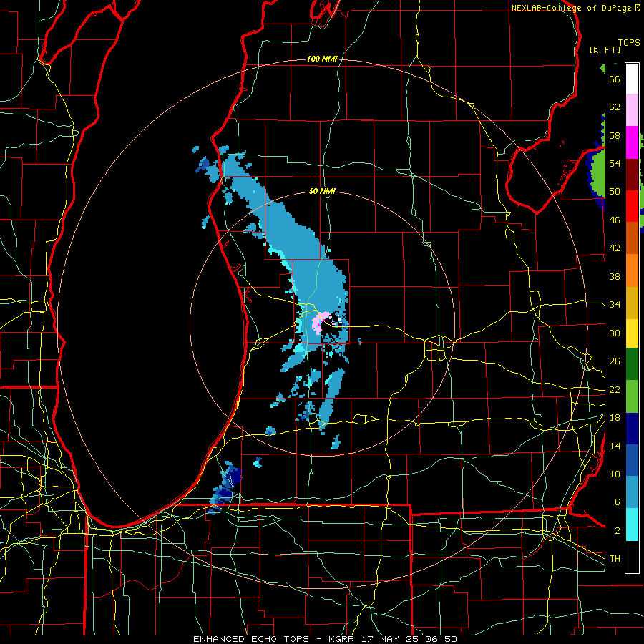Click the legend value 10
The height and width of the screenshot is (644, 644).
(615, 474)
